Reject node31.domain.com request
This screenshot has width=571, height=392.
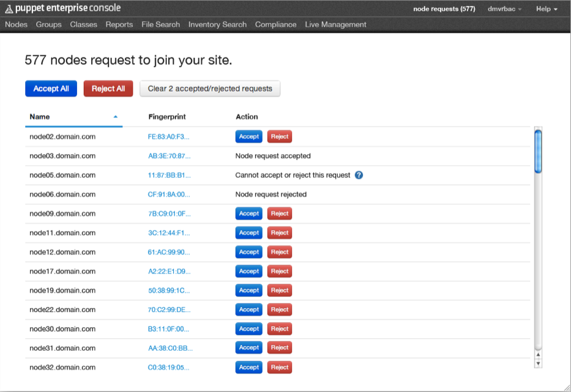pyautogui.click(x=279, y=347)
